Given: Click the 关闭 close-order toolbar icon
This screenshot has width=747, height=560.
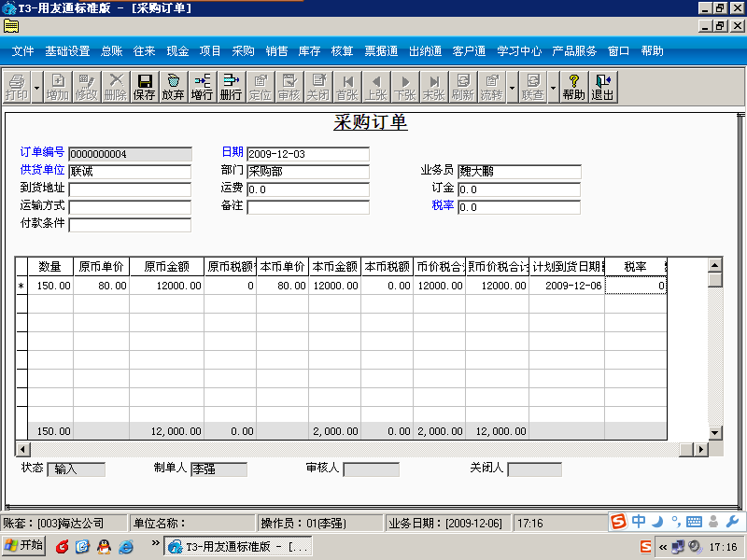Looking at the screenshot, I should point(318,87).
